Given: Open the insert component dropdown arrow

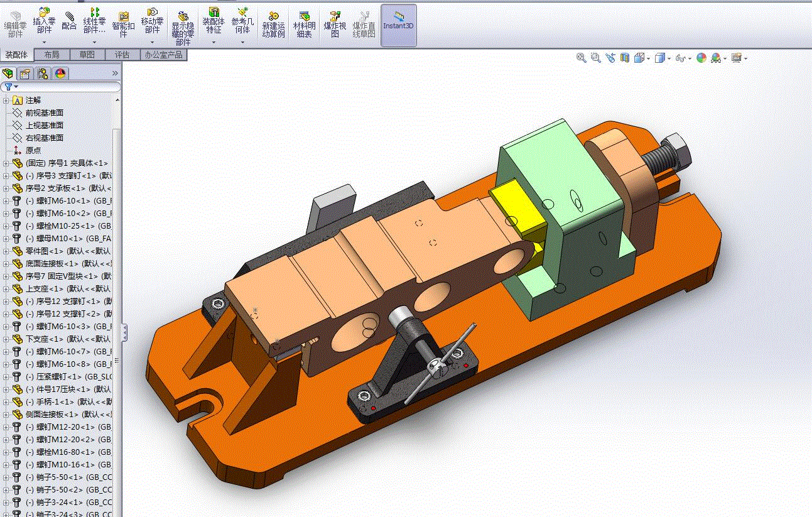Looking at the screenshot, I should click(44, 42).
